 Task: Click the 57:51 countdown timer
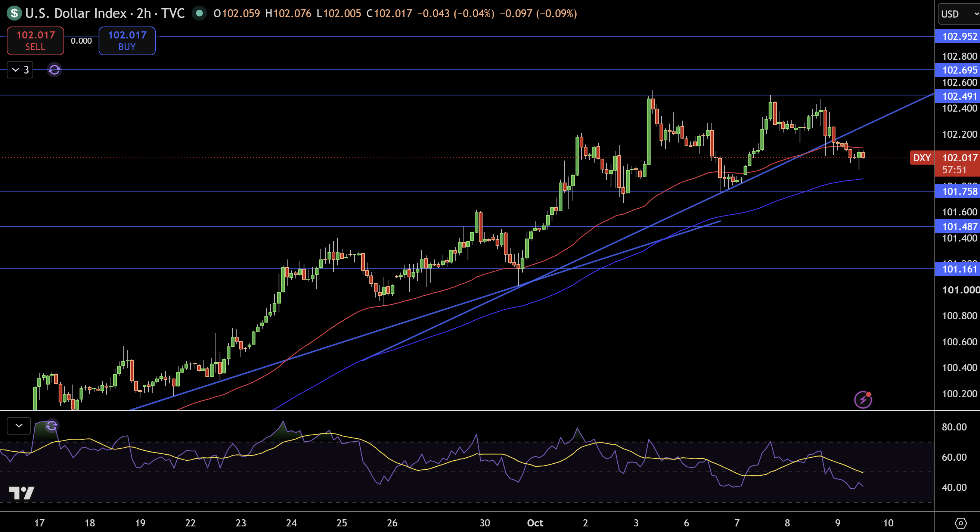point(954,170)
